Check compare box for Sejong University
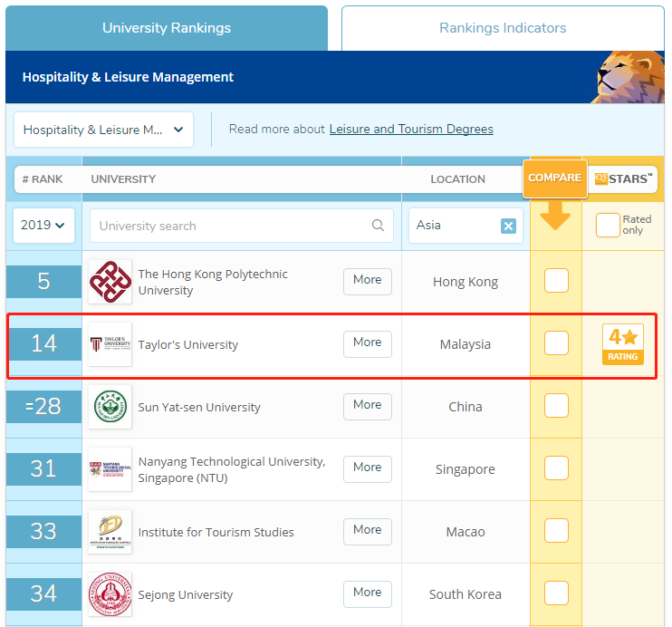Image resolution: width=672 pixels, height=627 pixels. [556, 593]
